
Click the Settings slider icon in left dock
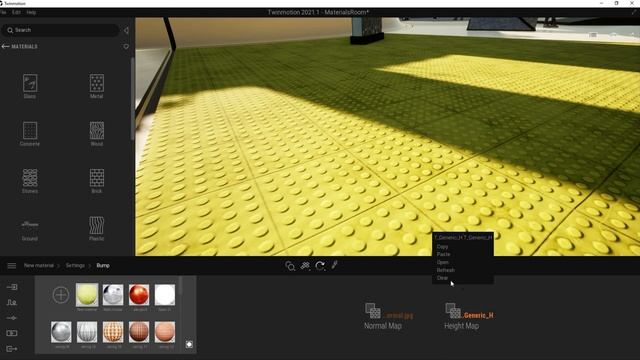coord(12,318)
